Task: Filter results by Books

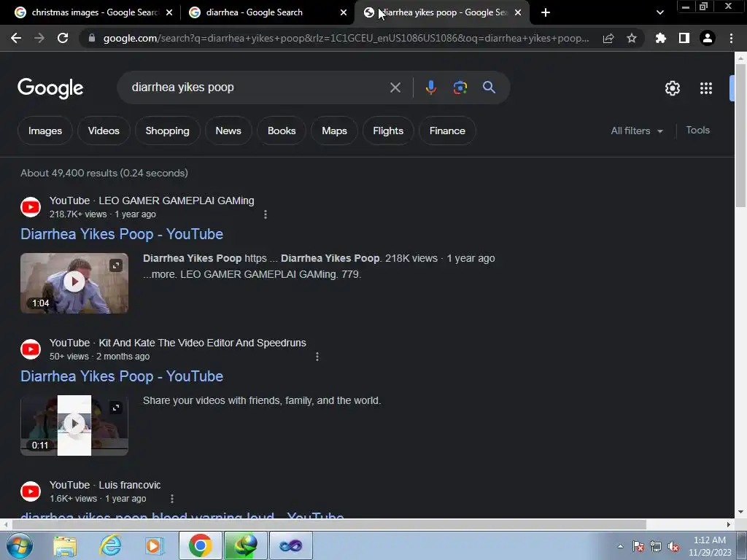Action: click(x=282, y=131)
